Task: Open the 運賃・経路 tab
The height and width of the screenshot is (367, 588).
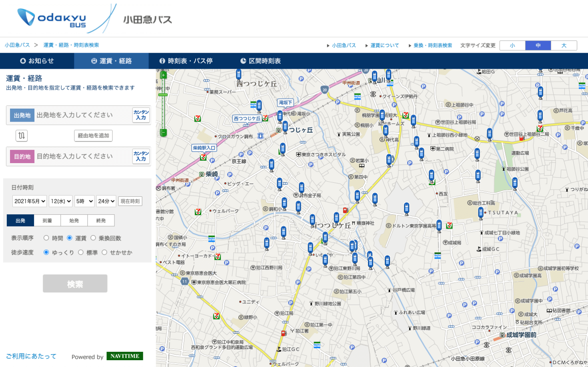Action: (112, 61)
